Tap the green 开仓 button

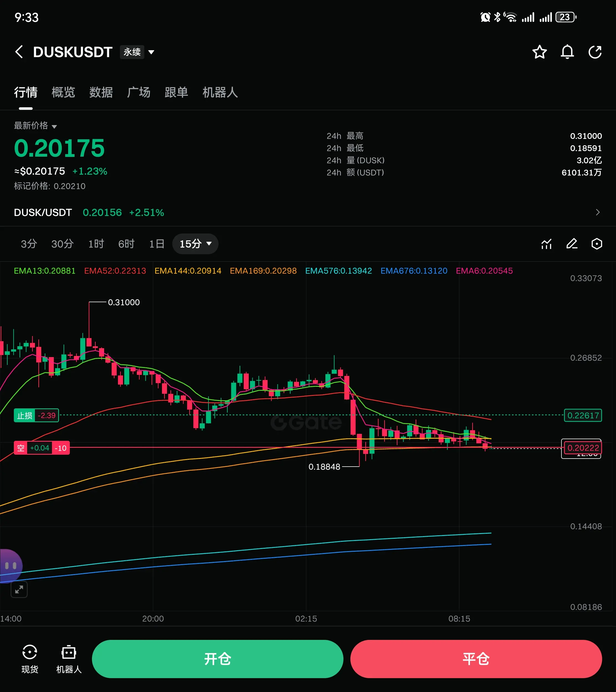[x=217, y=659]
